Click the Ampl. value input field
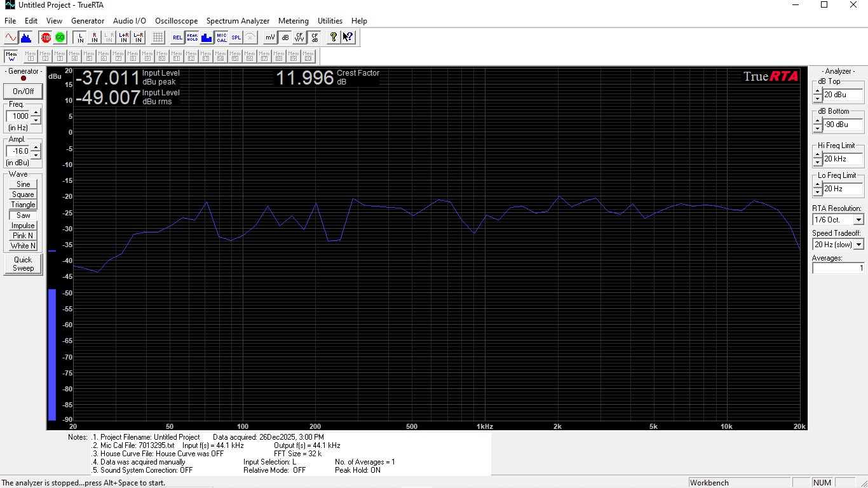This screenshot has height=488, width=868. pos(17,152)
